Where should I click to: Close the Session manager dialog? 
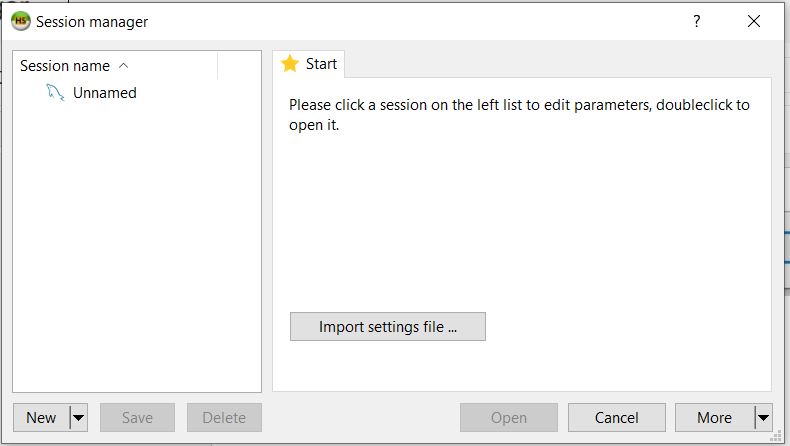(754, 21)
